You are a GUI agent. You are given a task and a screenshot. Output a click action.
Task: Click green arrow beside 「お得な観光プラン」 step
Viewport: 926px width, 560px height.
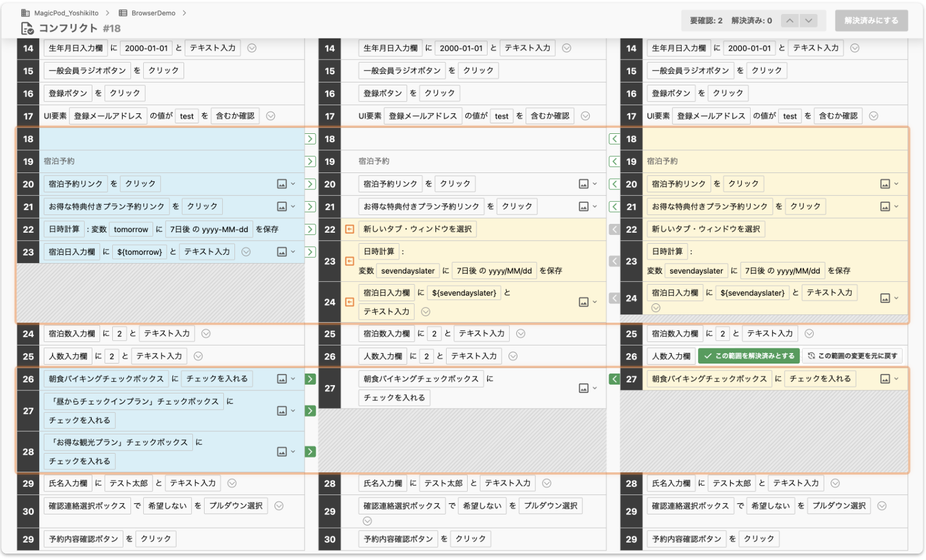[310, 452]
